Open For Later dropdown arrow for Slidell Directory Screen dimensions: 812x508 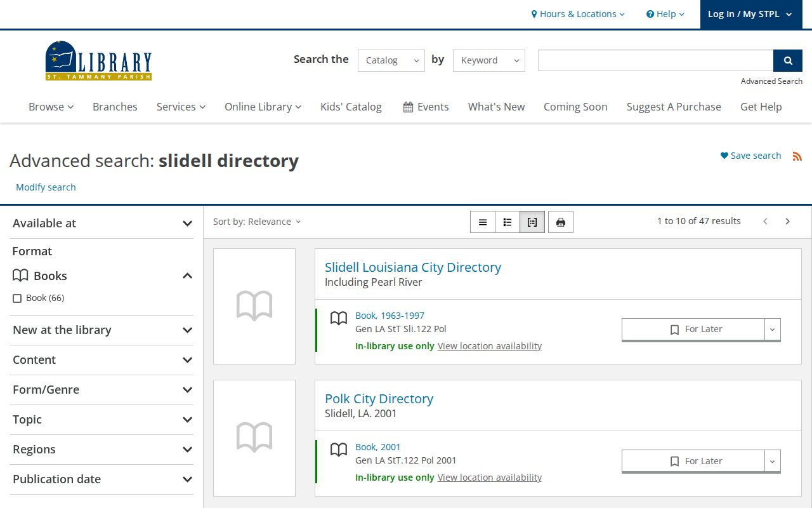point(773,330)
